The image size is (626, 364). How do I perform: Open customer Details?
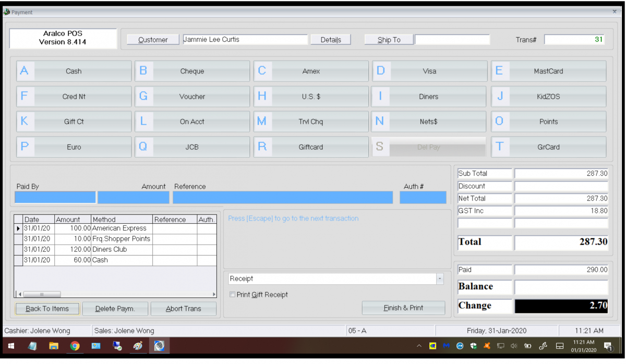(x=330, y=39)
